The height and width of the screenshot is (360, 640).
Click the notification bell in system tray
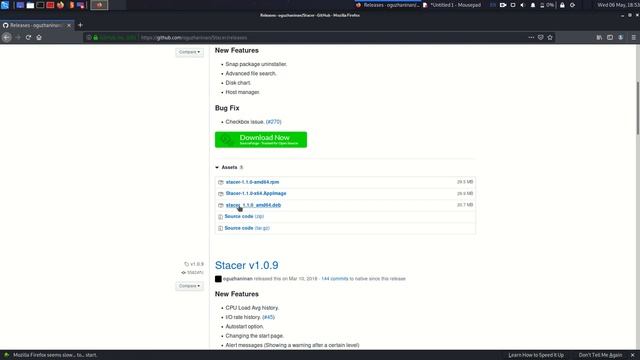click(533, 5)
